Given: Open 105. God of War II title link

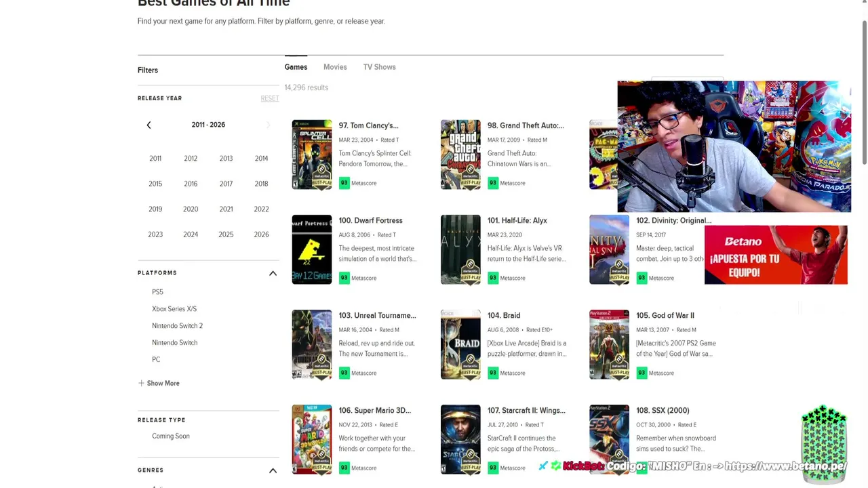Looking at the screenshot, I should (665, 315).
